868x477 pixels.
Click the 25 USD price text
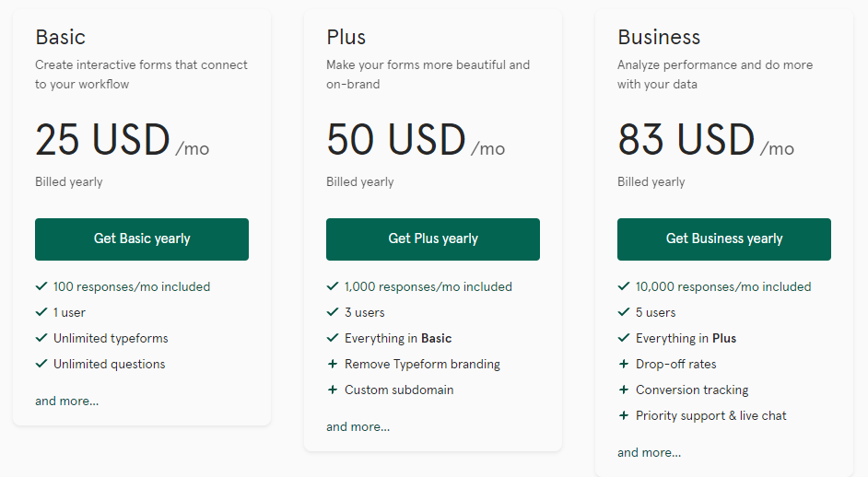point(102,139)
